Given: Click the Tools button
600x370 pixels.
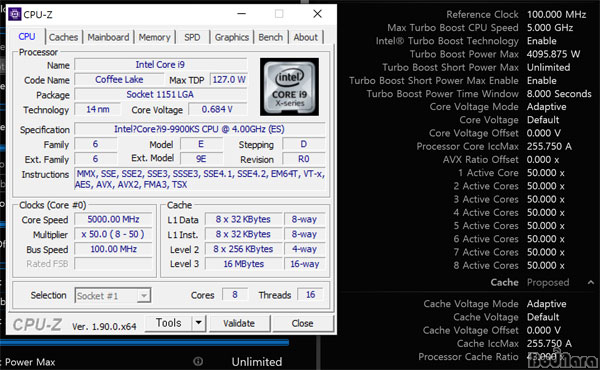Looking at the screenshot, I should tap(168, 323).
